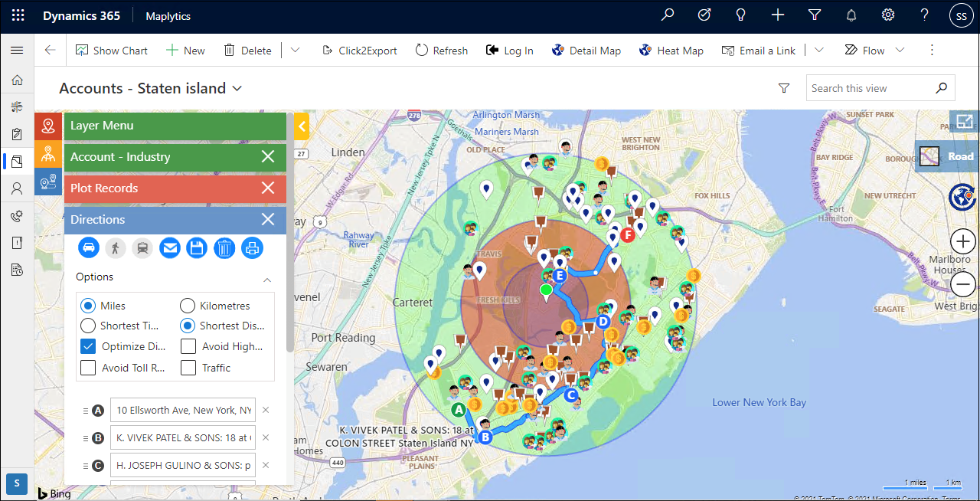The width and height of the screenshot is (980, 501).
Task: Open the Accounts - Staten island view dropdown
Action: 237,89
